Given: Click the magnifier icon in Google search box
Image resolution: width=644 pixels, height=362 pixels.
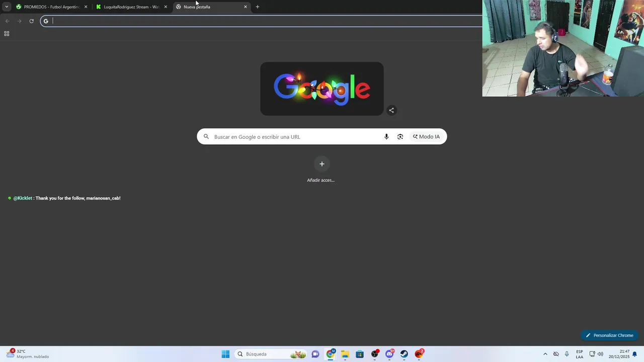Looking at the screenshot, I should pos(206,136).
